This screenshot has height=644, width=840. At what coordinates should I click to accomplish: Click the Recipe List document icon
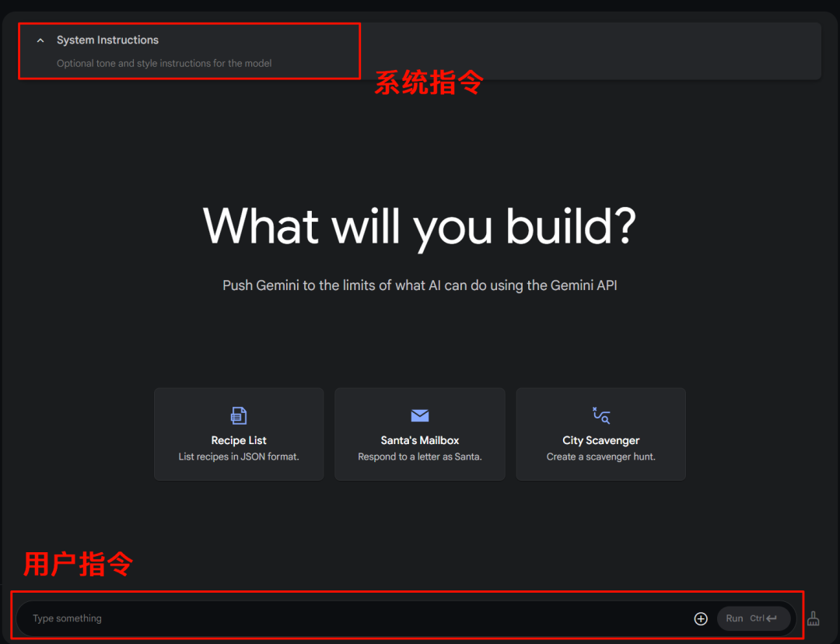pyautogui.click(x=239, y=415)
